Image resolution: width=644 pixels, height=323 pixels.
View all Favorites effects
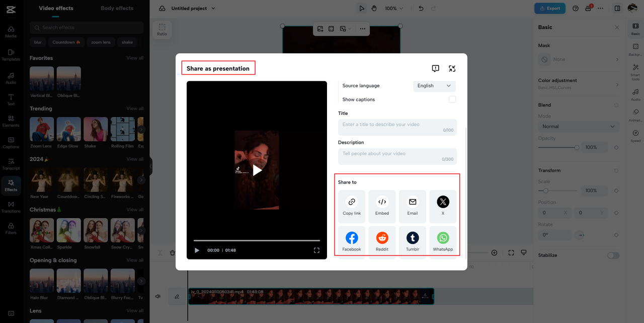click(135, 58)
